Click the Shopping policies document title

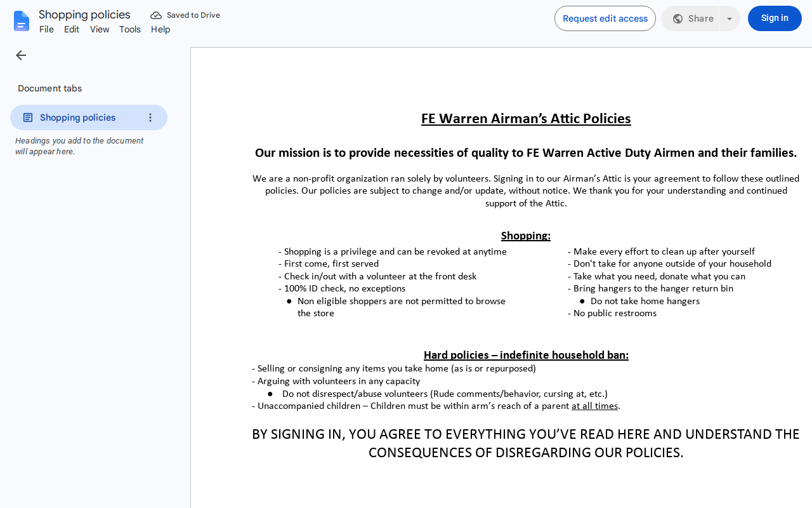[84, 15]
